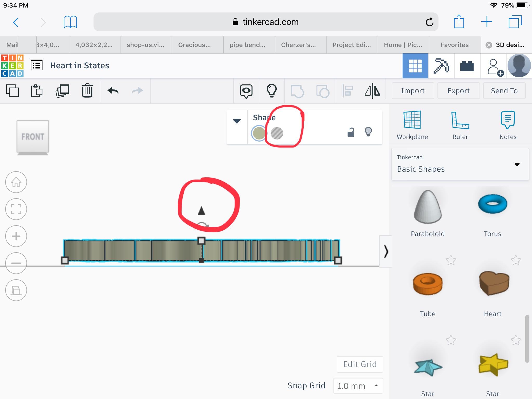Select the Duplicate and repeat icon
Viewport: 532px width, 399px height.
coord(62,91)
